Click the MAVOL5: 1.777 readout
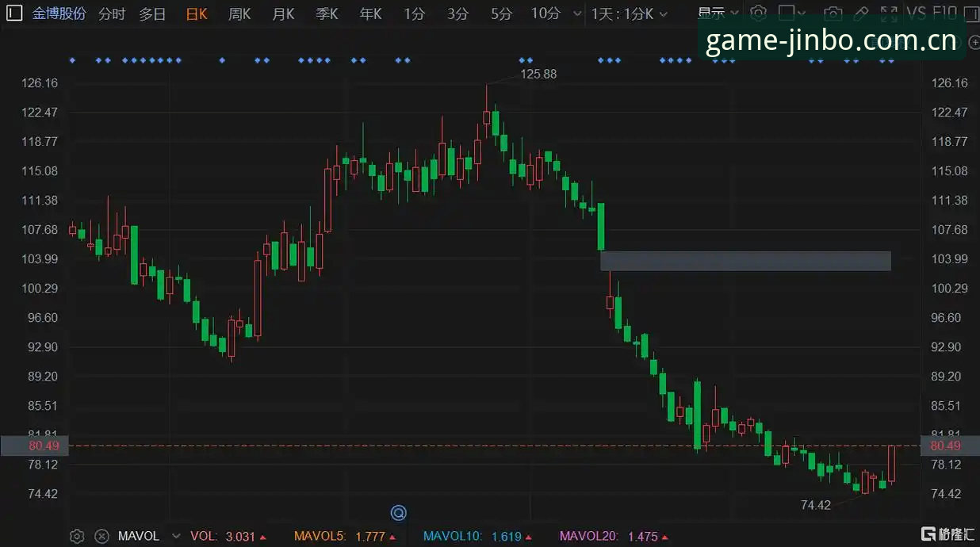The width and height of the screenshot is (980, 547). 345,536
